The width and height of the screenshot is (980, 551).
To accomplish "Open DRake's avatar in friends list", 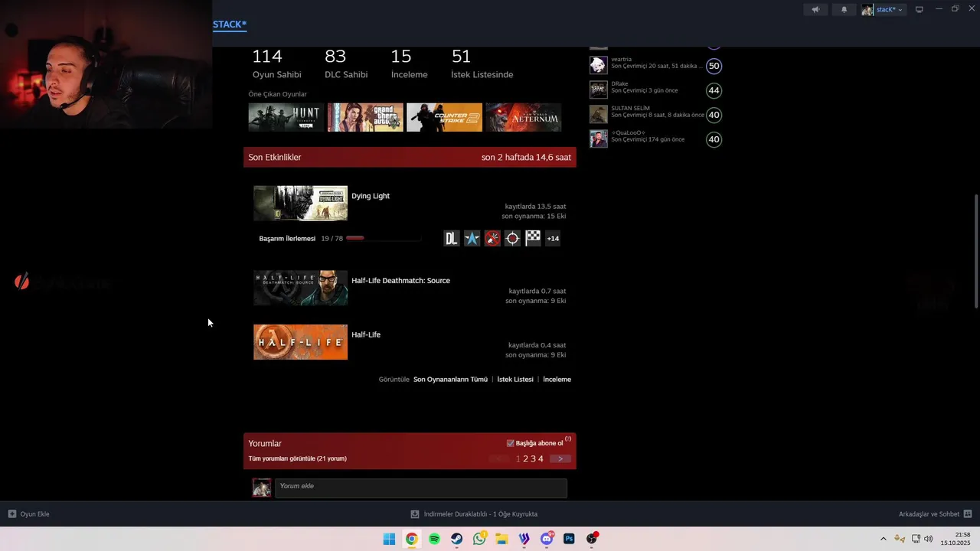I will [x=599, y=90].
